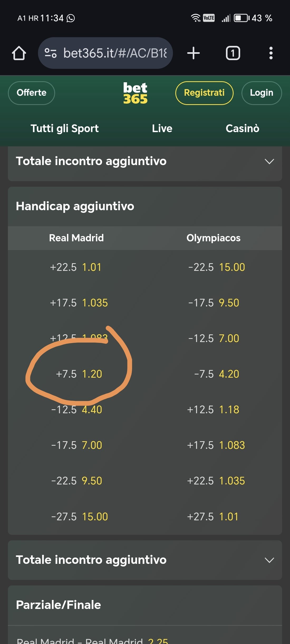290x644 pixels.
Task: Select Real Madrid -17.5 at odds 7.00
Action: click(x=76, y=445)
